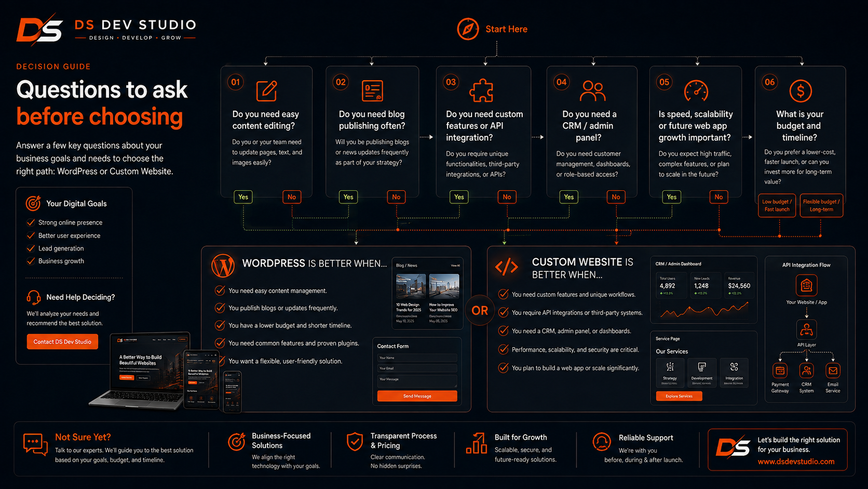The image size is (868, 489).
Task: Toggle the Business growth checkmark
Action: (x=31, y=261)
